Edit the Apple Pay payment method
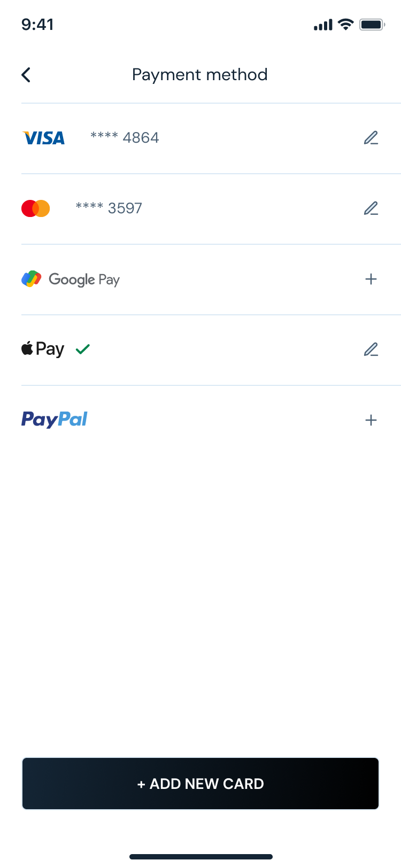 (x=371, y=350)
